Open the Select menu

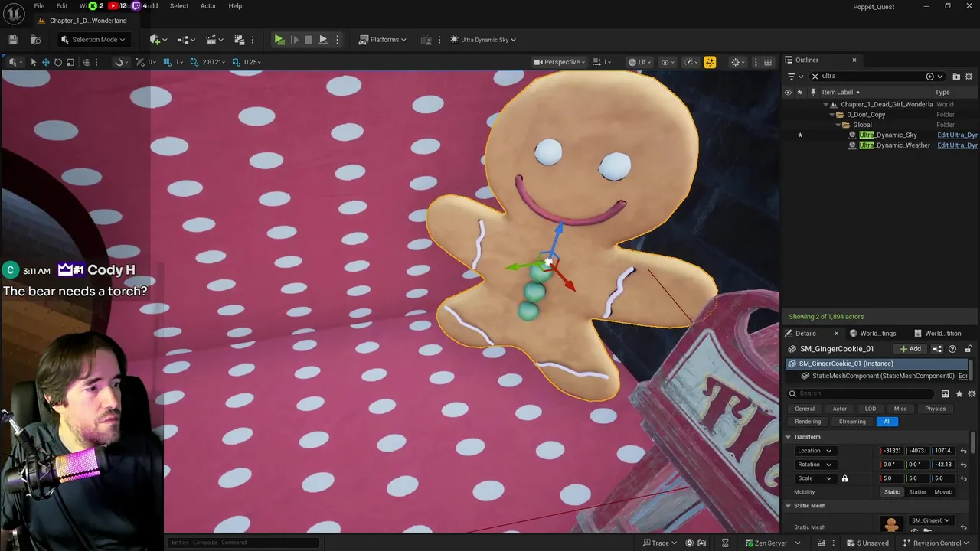click(x=179, y=6)
